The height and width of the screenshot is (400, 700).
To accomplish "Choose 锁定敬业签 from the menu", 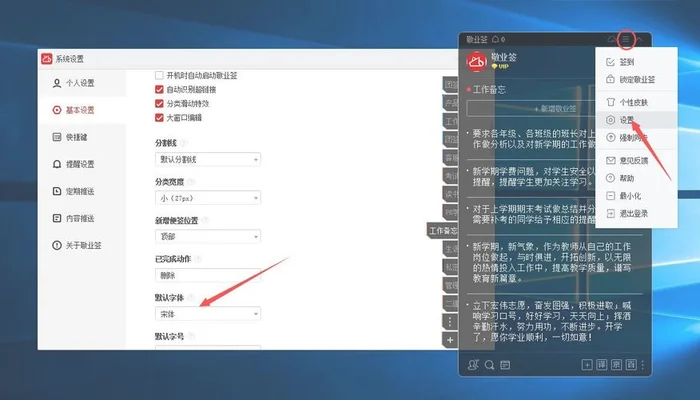I will (x=636, y=79).
